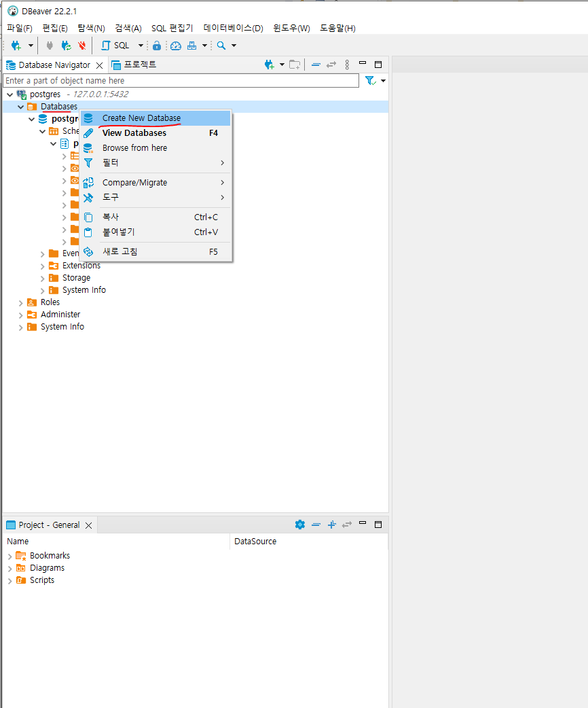Expand the Roles node
The width and height of the screenshot is (588, 708).
point(21,303)
